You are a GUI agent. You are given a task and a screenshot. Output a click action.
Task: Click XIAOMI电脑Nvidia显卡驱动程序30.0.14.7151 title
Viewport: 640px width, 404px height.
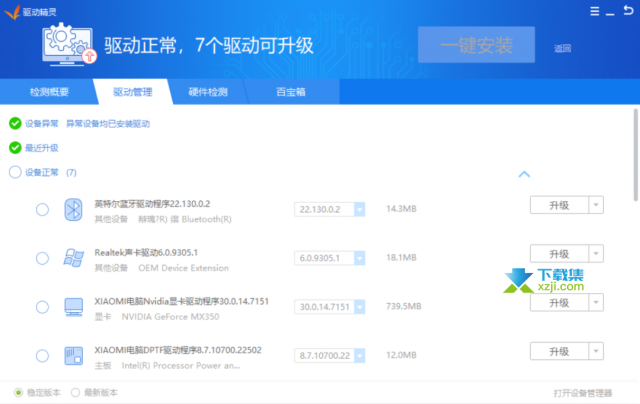coord(182,301)
